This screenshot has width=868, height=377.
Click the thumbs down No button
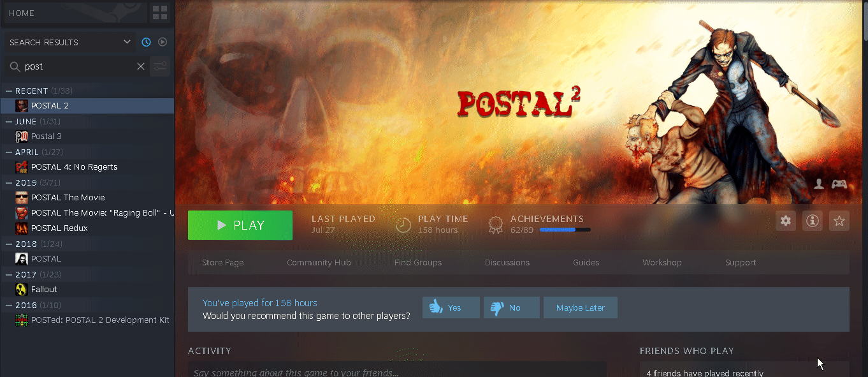click(x=512, y=307)
